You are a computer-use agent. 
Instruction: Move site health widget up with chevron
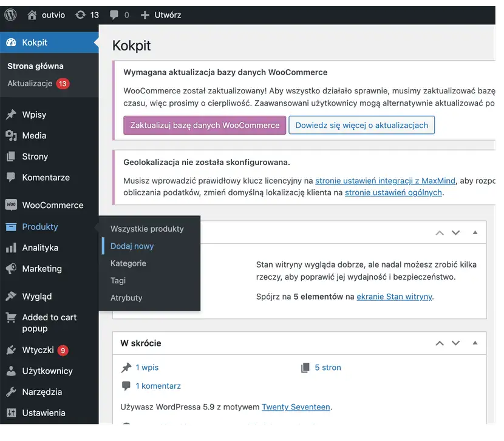(x=440, y=233)
